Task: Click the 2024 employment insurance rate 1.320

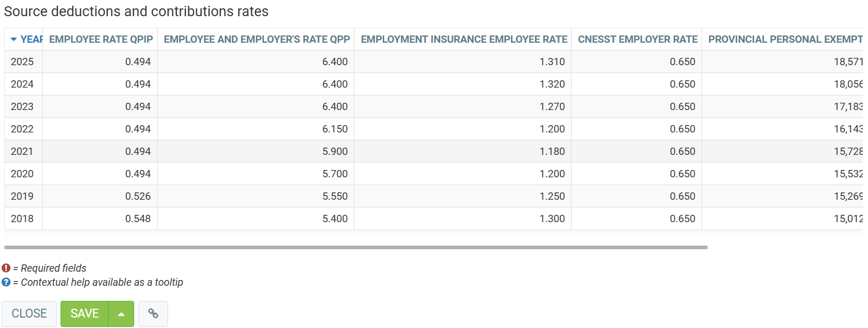Action: [552, 84]
